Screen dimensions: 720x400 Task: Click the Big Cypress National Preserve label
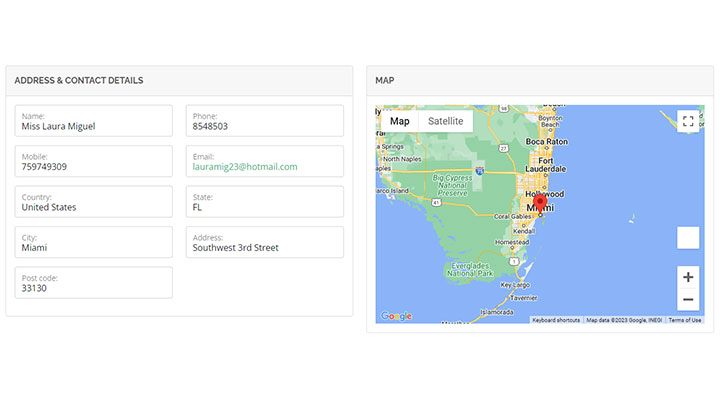[x=452, y=185]
